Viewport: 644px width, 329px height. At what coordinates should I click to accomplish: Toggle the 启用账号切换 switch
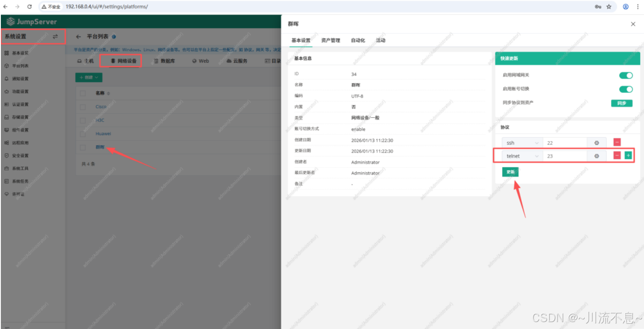[626, 89]
